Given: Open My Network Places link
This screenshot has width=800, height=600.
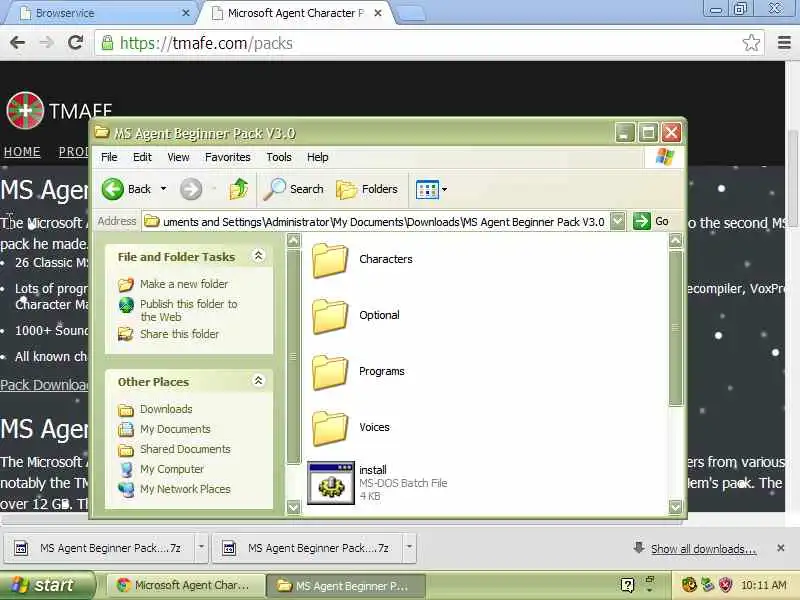Looking at the screenshot, I should coord(185,489).
